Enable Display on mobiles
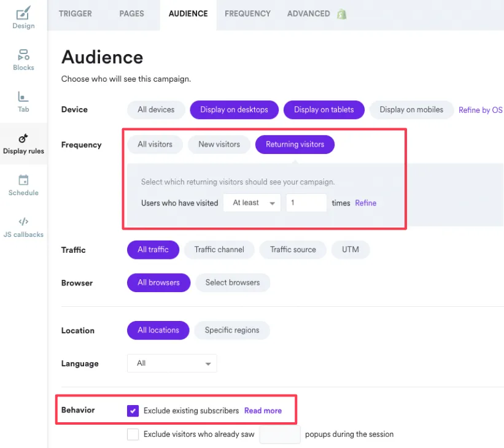This screenshot has height=448, width=504. coord(411,110)
